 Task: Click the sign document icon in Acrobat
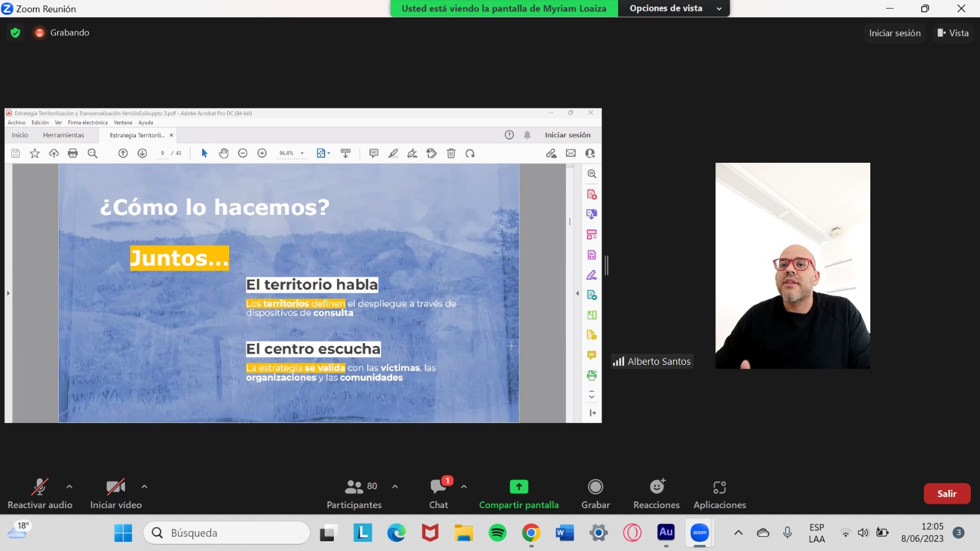pyautogui.click(x=412, y=153)
